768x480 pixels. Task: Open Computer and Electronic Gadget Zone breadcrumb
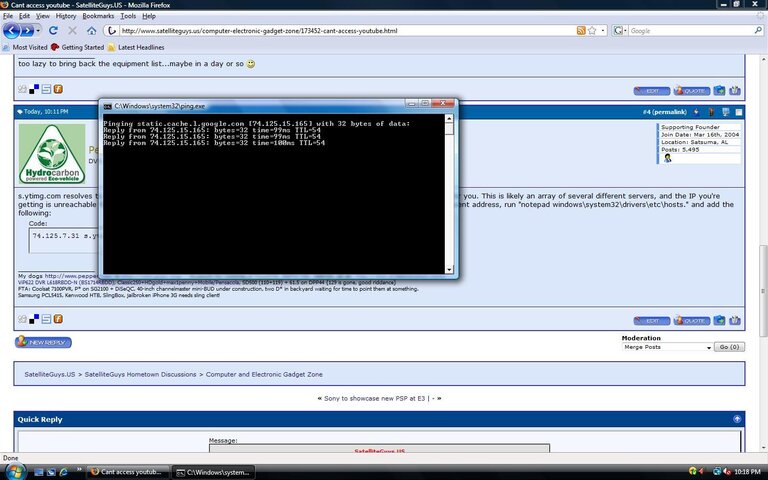pyautogui.click(x=264, y=374)
